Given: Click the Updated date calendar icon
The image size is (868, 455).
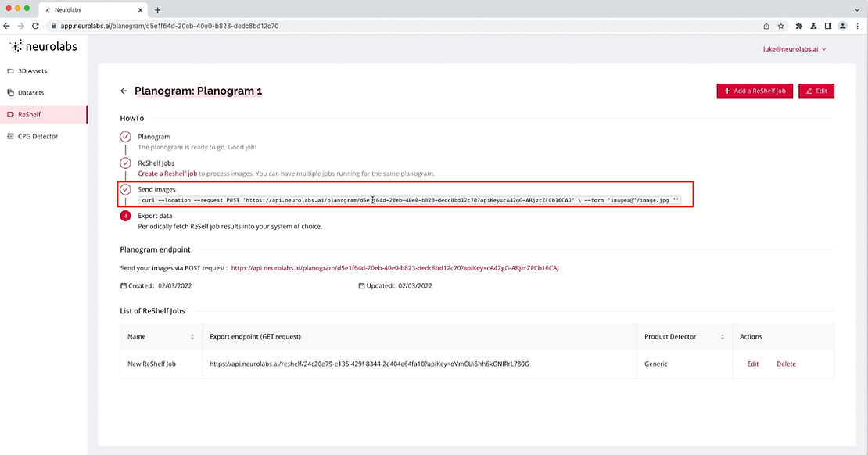Looking at the screenshot, I should 361,286.
